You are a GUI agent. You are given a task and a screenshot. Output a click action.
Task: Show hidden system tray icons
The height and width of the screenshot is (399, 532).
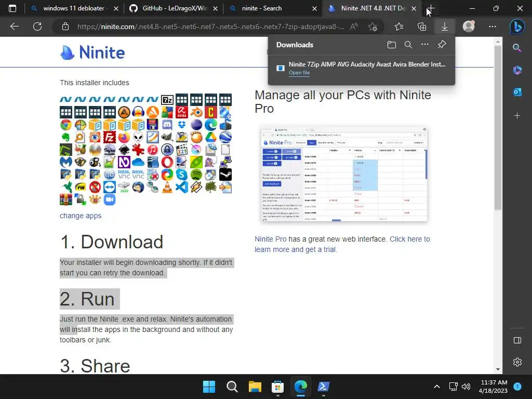[437, 387]
